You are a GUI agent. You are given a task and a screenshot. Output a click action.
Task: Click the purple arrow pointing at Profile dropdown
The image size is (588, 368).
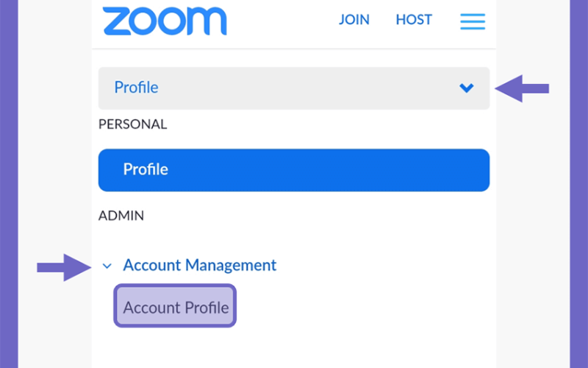[522, 88]
